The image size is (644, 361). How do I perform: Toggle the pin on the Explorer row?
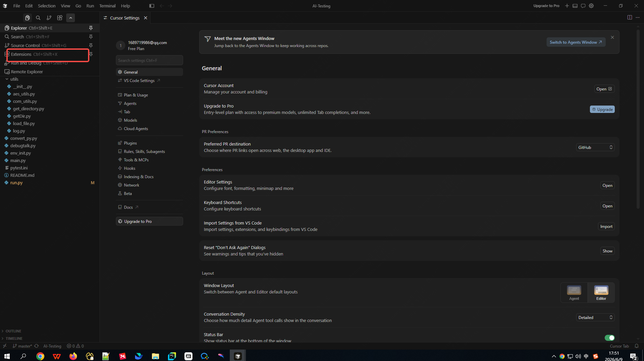tap(91, 28)
